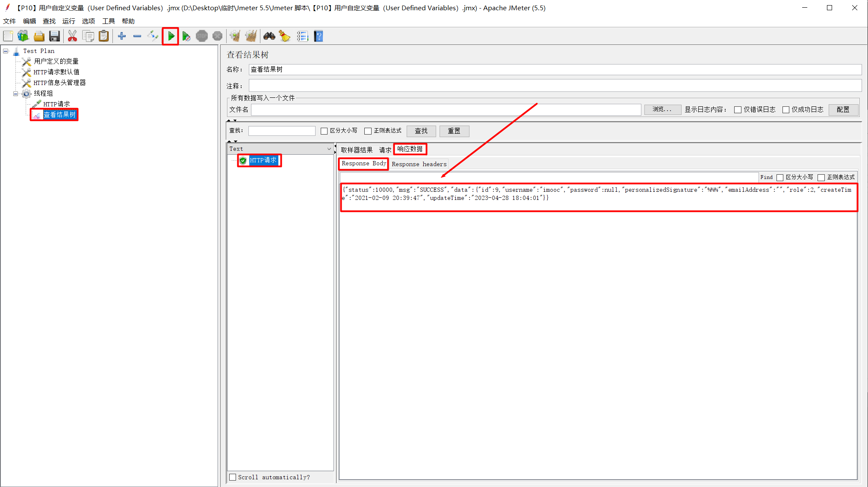Copy the selected element toolbar icon
The width and height of the screenshot is (868, 487).
89,36
